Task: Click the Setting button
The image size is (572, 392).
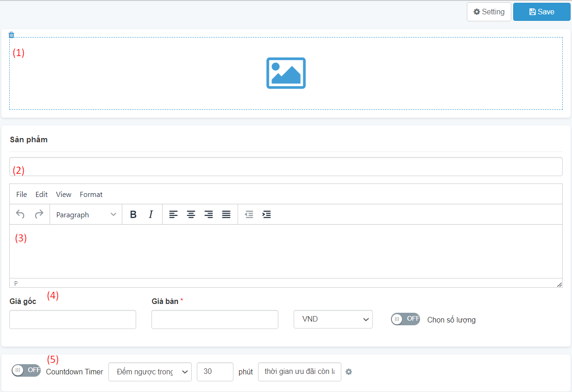Action: 489,12
